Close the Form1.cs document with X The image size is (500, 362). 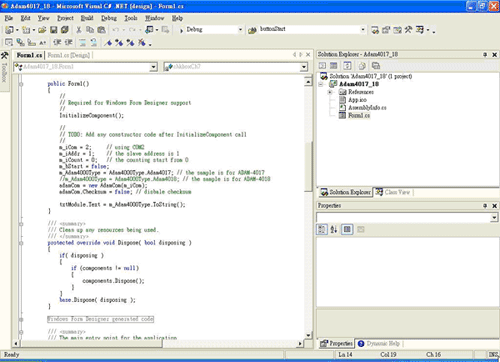pyautogui.click(x=308, y=55)
